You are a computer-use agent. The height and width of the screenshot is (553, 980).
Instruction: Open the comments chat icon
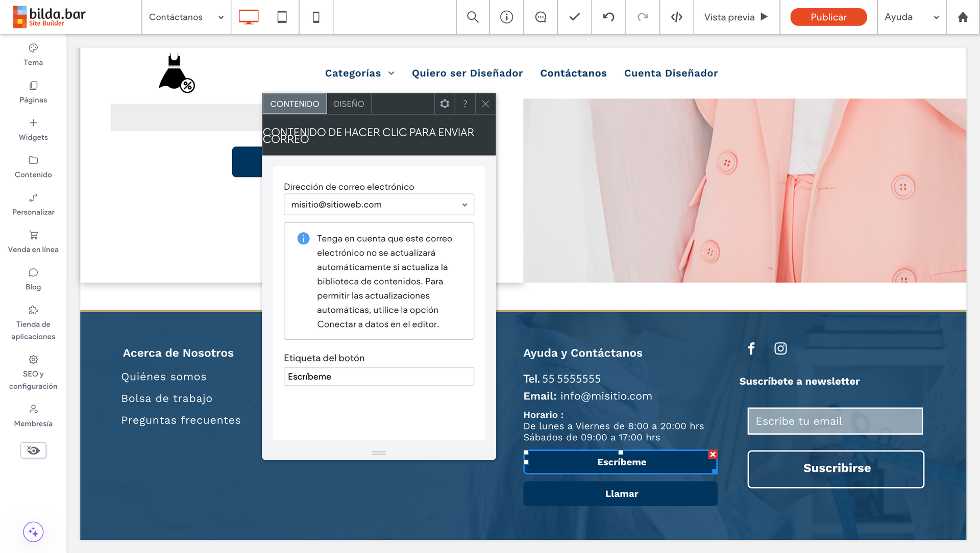[541, 17]
